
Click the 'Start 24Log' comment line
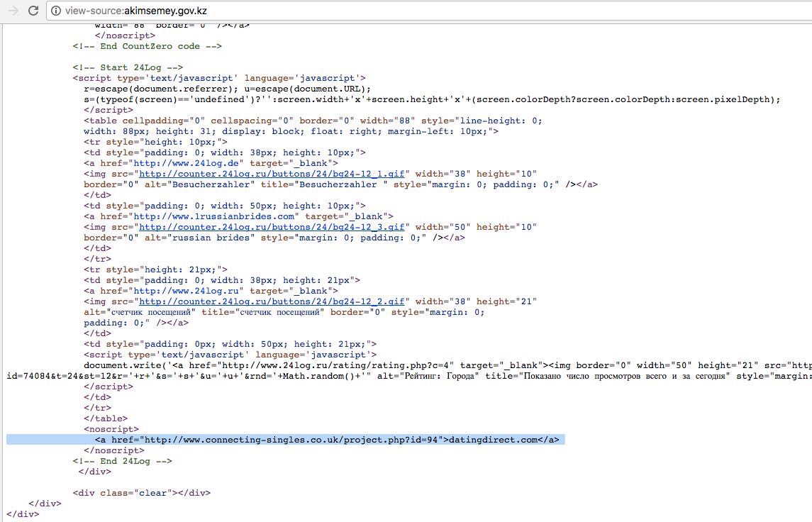tap(128, 67)
